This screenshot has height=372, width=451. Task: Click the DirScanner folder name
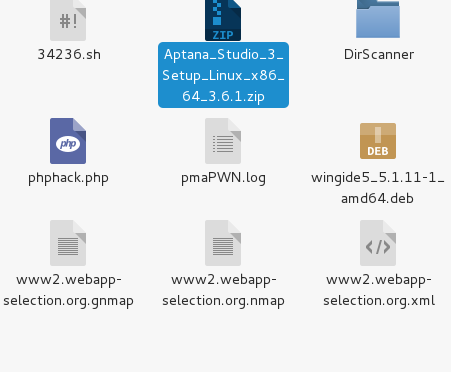tap(379, 54)
